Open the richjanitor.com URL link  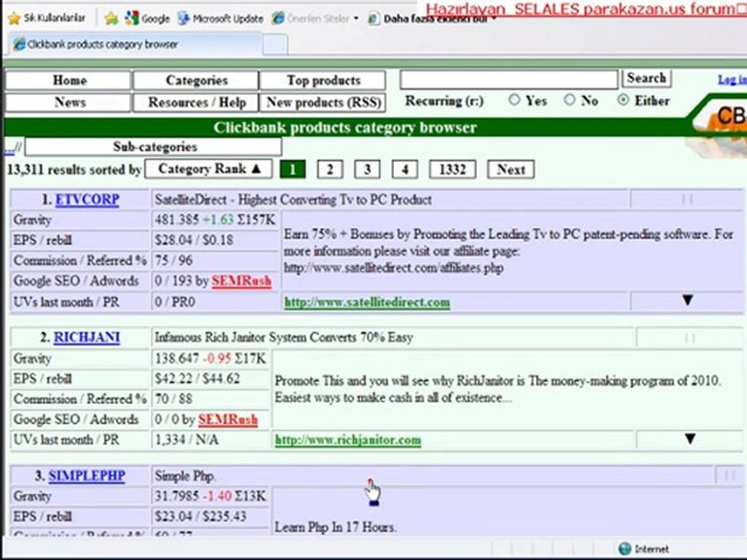(348, 440)
